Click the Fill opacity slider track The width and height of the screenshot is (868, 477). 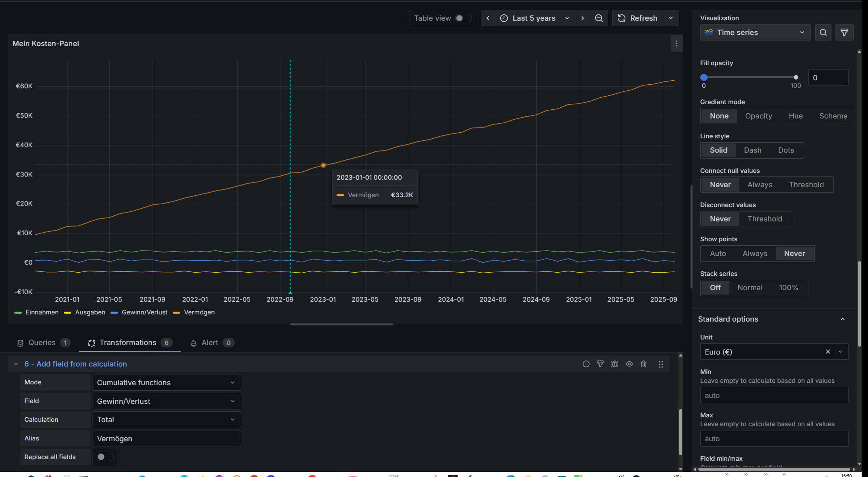(750, 78)
